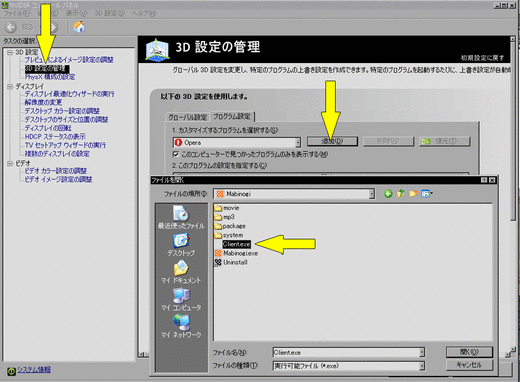
Task: Click the Open button in file dialog
Action: [x=469, y=352]
